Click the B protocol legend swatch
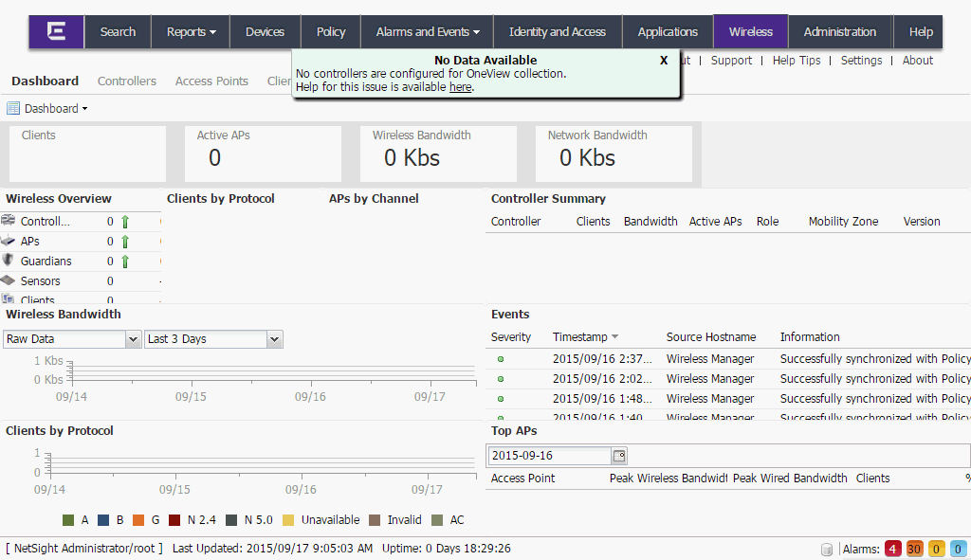 (103, 520)
